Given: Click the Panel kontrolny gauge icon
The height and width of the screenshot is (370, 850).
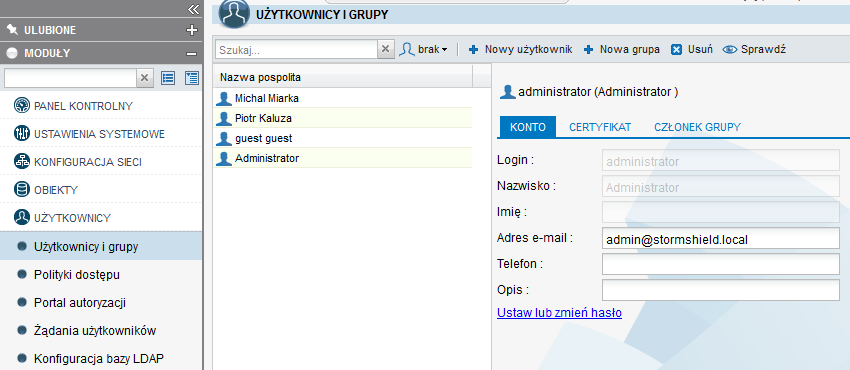Looking at the screenshot, I should tap(22, 105).
